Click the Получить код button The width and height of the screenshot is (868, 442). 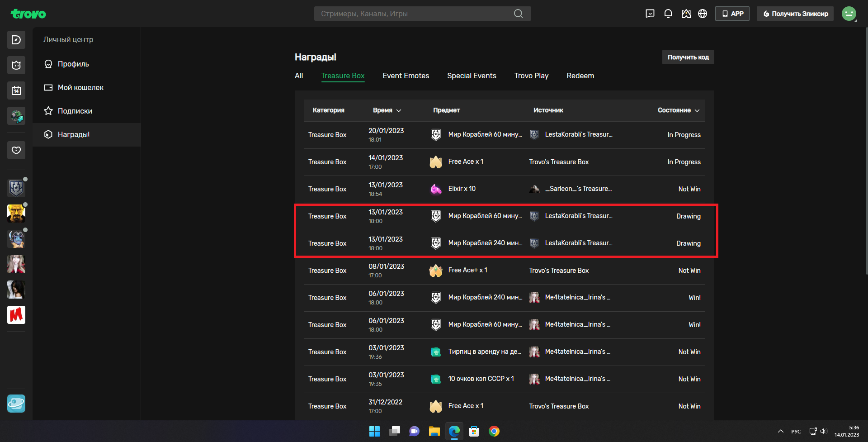point(688,57)
